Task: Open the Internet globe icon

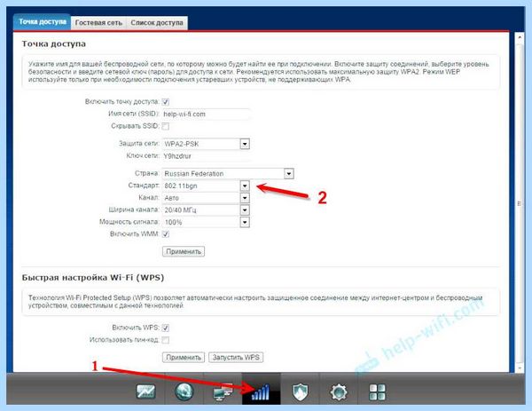Action: [184, 391]
